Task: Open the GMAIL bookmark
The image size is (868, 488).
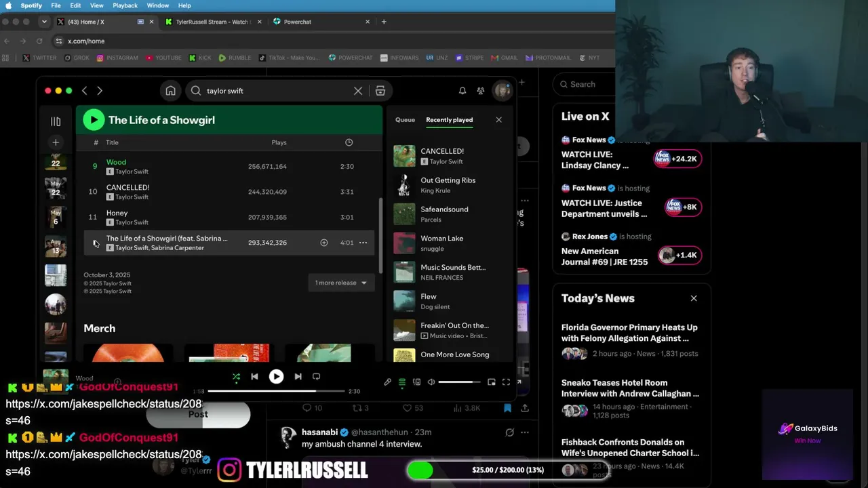Action: [x=505, y=58]
